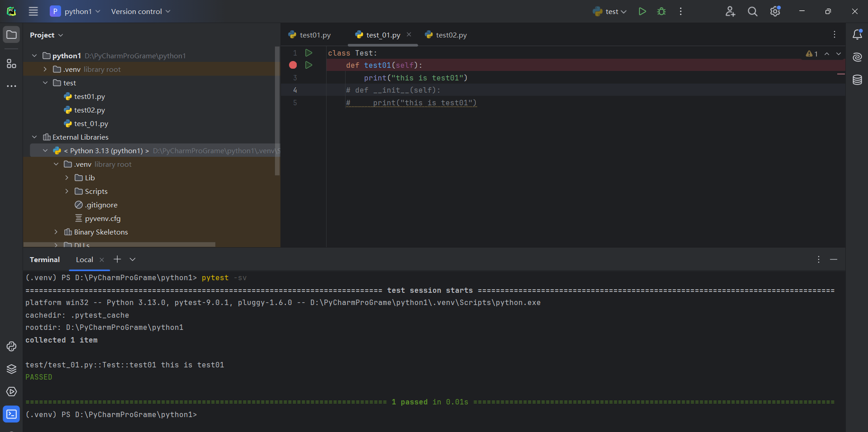The height and width of the screenshot is (432, 868).
Task: Click the Project tree vertical scrollbar
Action: tap(277, 111)
